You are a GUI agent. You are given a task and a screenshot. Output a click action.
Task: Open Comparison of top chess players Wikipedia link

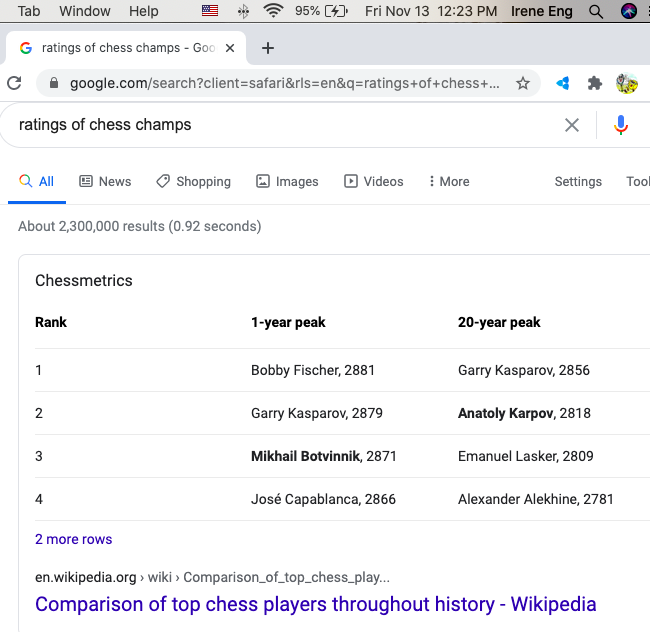[x=315, y=604]
